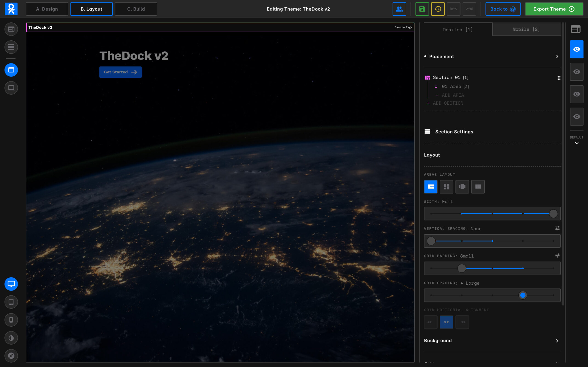Select the mobile phone preview icon
This screenshot has width=588, height=367.
pos(11,320)
